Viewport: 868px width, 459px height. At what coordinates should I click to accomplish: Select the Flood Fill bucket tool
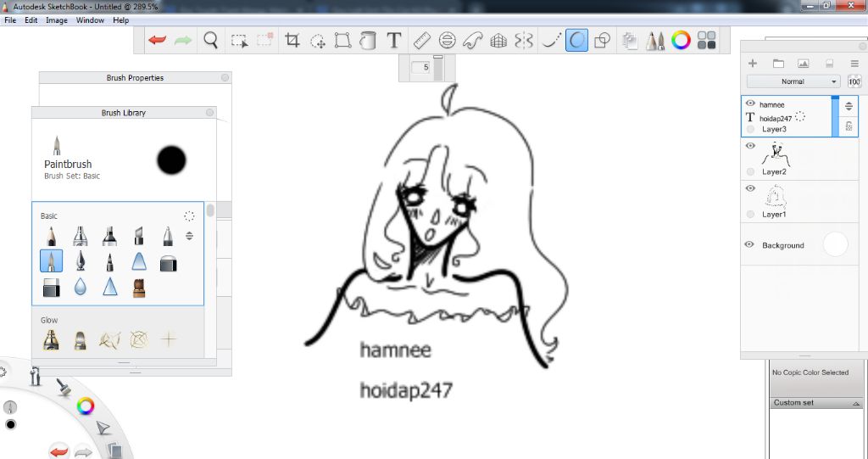[368, 40]
